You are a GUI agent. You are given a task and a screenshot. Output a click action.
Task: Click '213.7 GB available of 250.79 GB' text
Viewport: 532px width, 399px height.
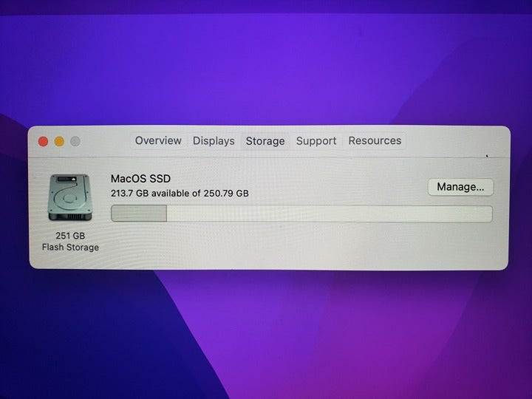point(180,194)
